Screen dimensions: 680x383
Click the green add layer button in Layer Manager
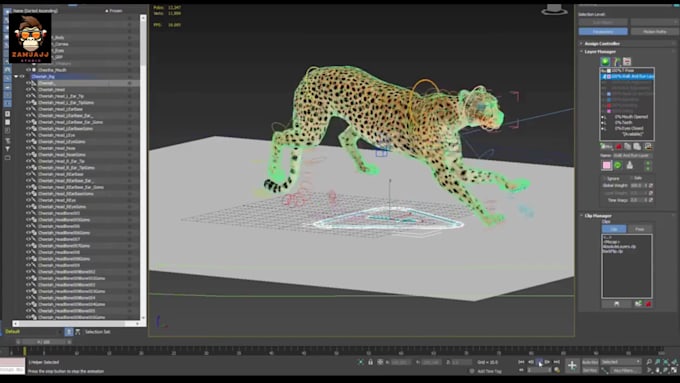point(605,62)
